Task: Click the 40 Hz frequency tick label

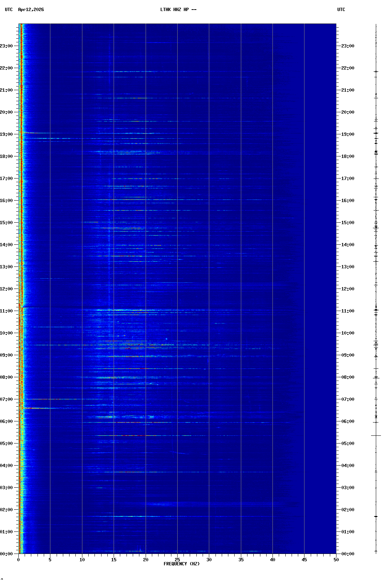Action: 272,560
